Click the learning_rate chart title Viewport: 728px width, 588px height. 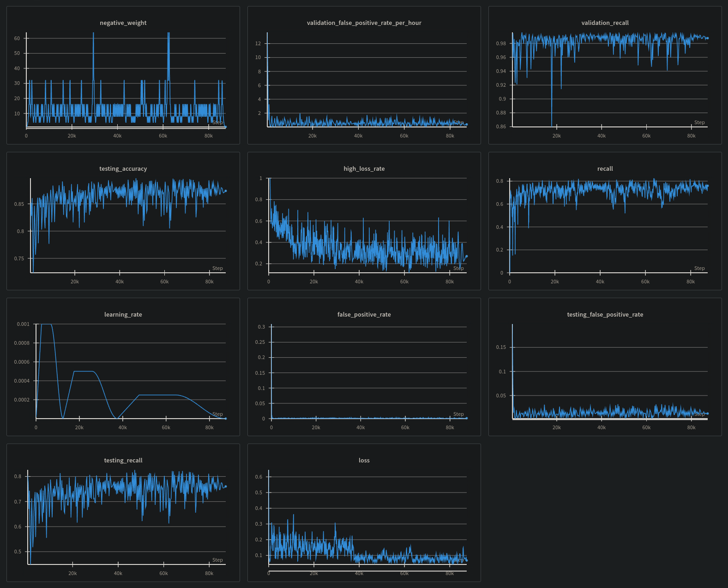pos(123,314)
